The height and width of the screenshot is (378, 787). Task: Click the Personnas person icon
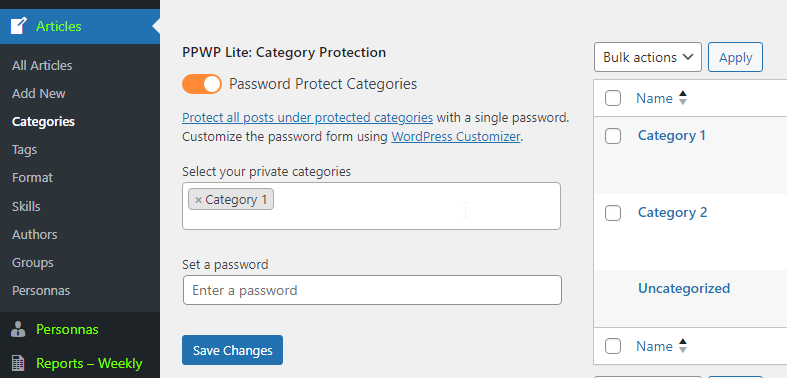(18, 329)
